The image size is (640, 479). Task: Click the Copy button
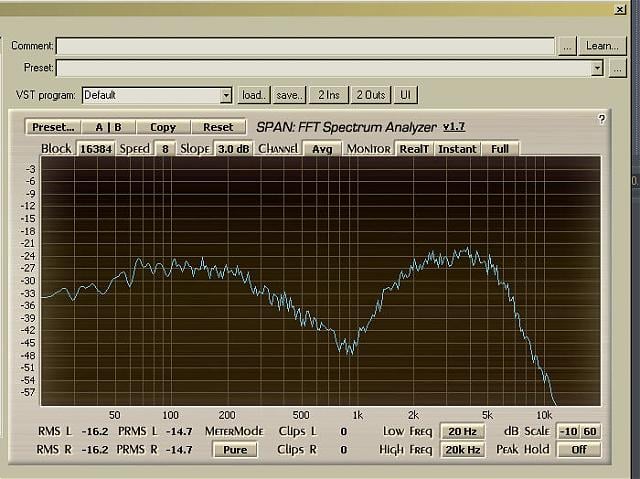click(163, 127)
